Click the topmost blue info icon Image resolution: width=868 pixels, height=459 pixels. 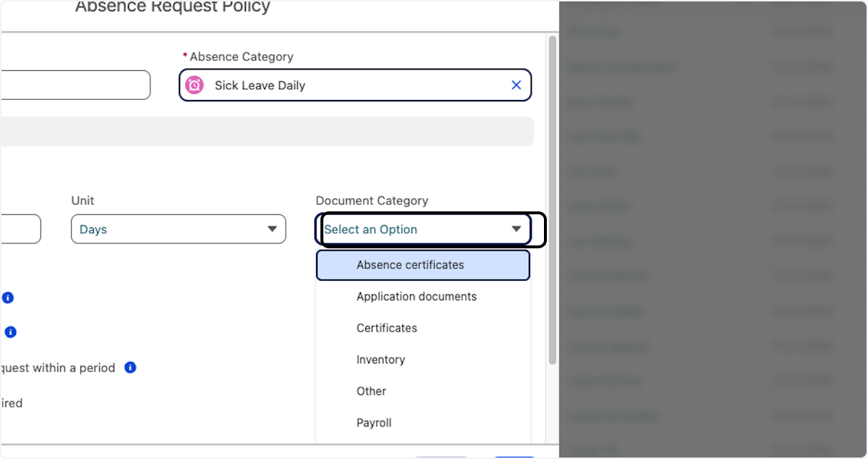(x=8, y=298)
